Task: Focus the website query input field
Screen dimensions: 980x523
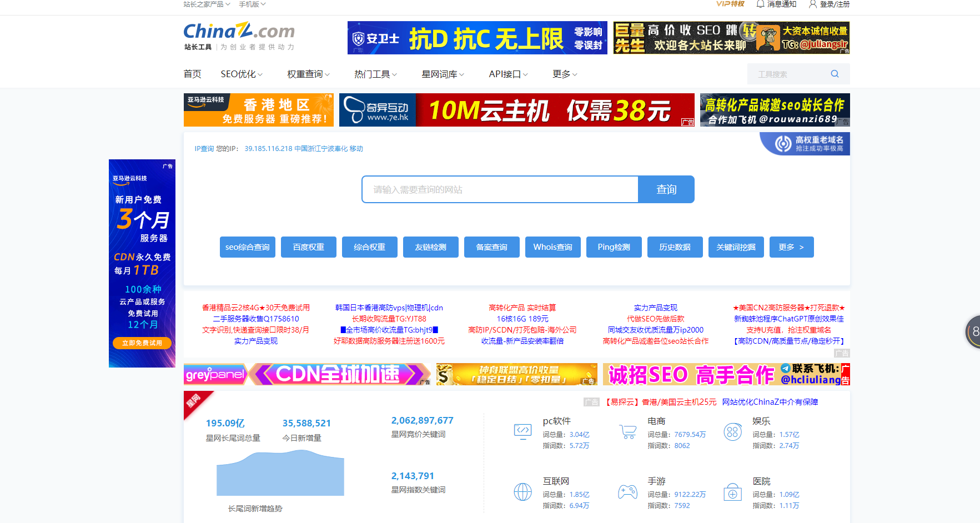Action: tap(500, 189)
